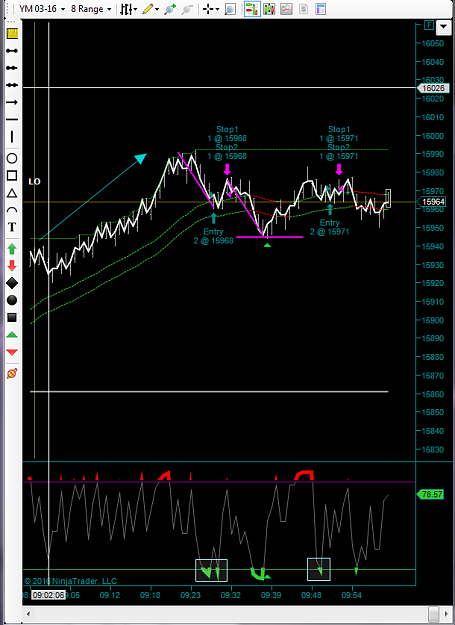Click the 15830 price axis label
Screen dimensions: 455x625
432,449
